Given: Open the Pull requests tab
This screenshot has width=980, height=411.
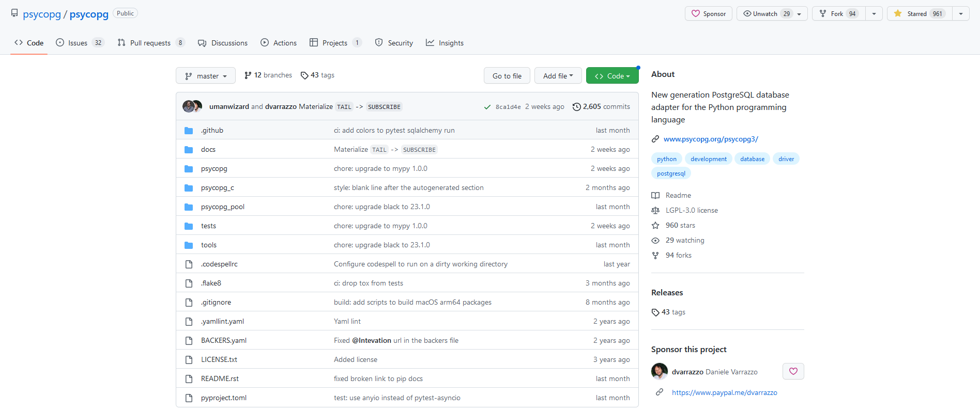Looking at the screenshot, I should click(x=151, y=43).
